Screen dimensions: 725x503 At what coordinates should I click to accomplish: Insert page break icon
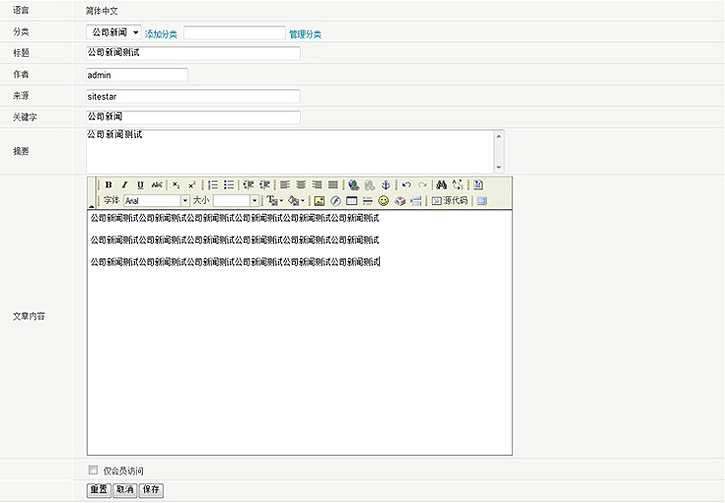(x=416, y=201)
